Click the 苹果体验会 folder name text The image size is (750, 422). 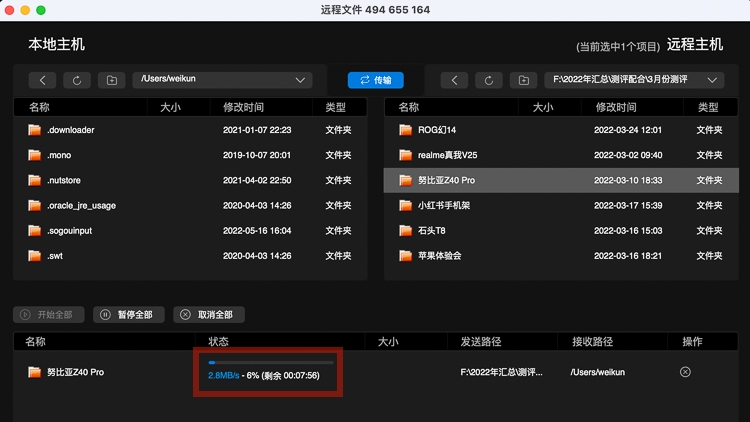point(440,255)
